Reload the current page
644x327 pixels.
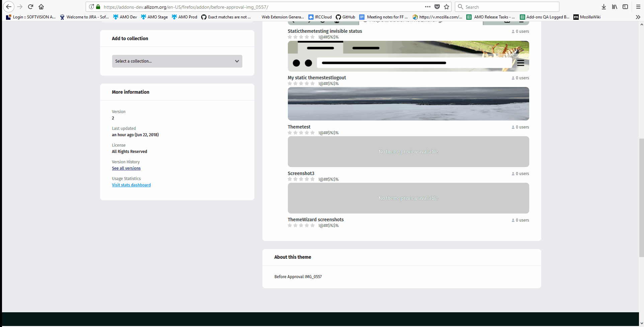[30, 7]
